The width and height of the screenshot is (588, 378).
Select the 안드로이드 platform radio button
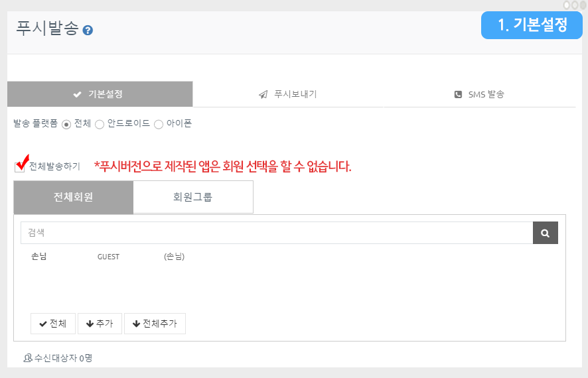pos(100,124)
